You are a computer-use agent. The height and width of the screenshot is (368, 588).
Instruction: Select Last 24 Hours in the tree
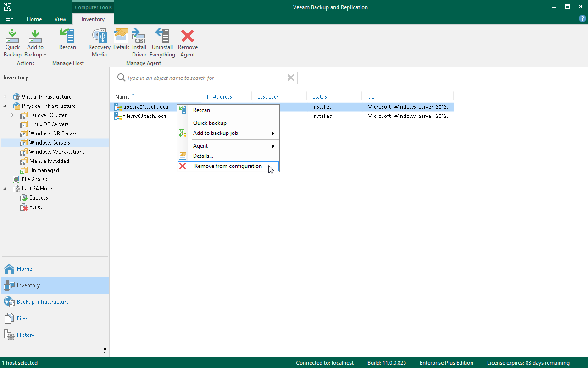[38, 189]
